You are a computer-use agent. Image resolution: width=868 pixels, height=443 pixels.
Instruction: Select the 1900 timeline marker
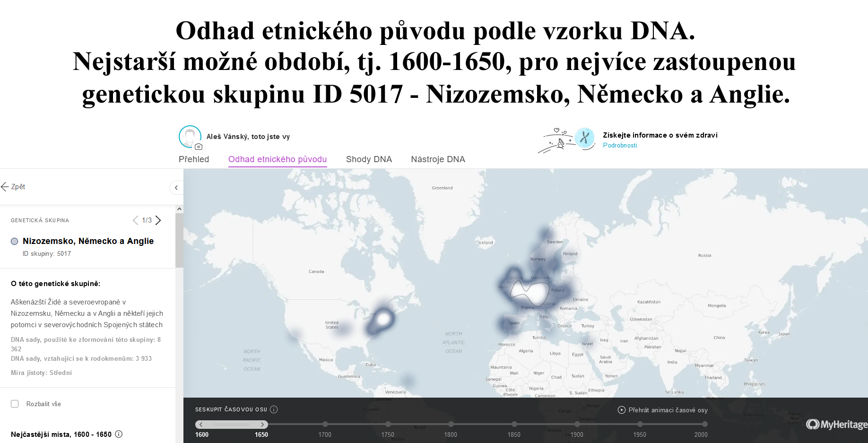(x=577, y=425)
